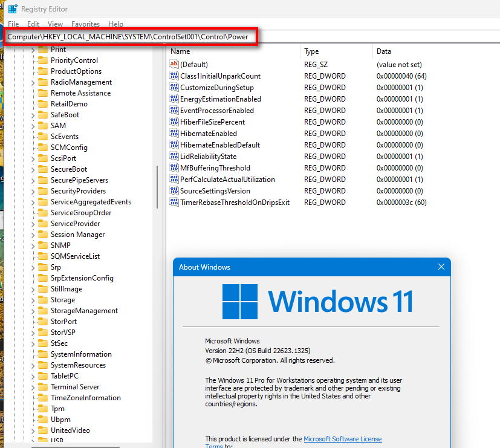This screenshot has width=500, height=448.
Task: Click the EventProcessorEnabled DWORD icon
Action: (174, 110)
